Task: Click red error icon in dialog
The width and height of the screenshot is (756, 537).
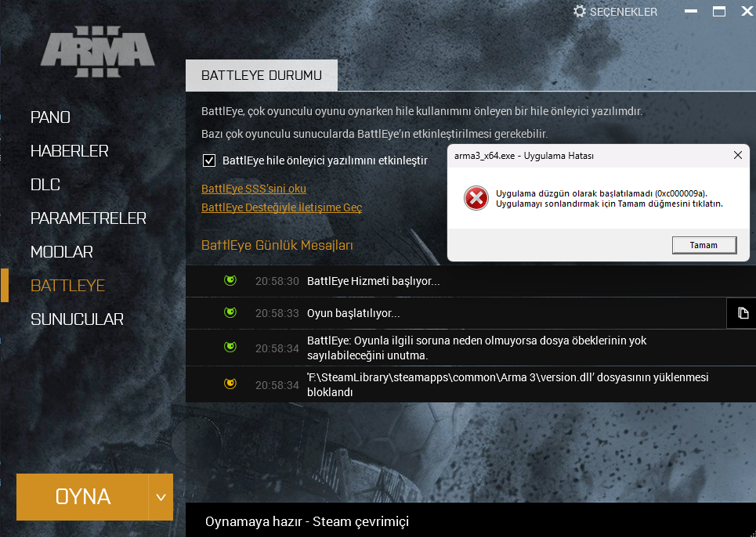Action: [x=476, y=198]
